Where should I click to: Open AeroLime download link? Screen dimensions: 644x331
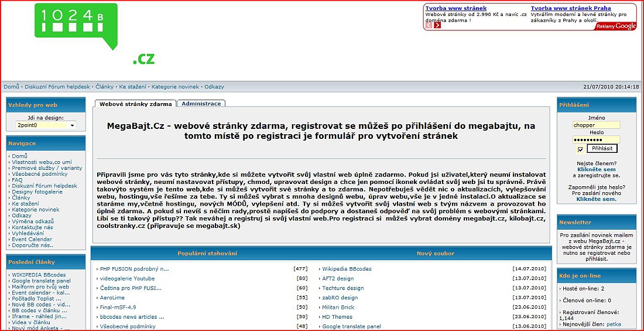tap(112, 298)
